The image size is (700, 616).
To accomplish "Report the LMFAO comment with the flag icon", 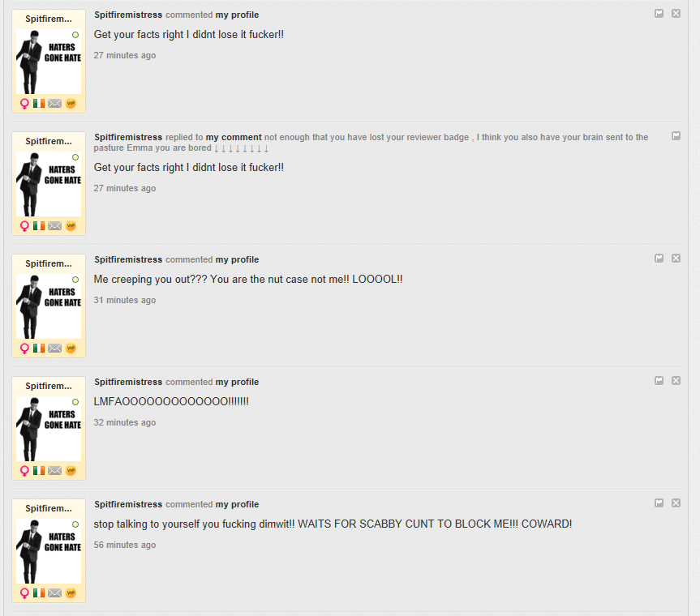I will click(659, 380).
